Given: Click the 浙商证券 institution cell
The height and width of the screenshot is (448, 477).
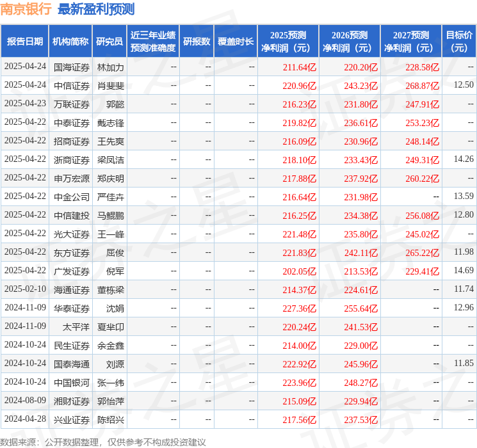Looking at the screenshot, I should click(x=72, y=160).
